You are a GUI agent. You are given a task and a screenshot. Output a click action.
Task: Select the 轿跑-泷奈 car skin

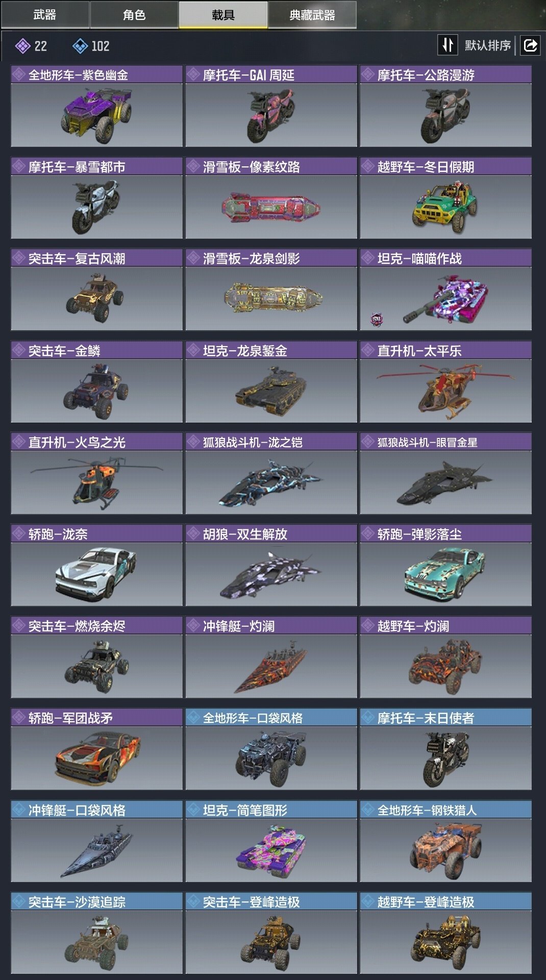coord(96,566)
